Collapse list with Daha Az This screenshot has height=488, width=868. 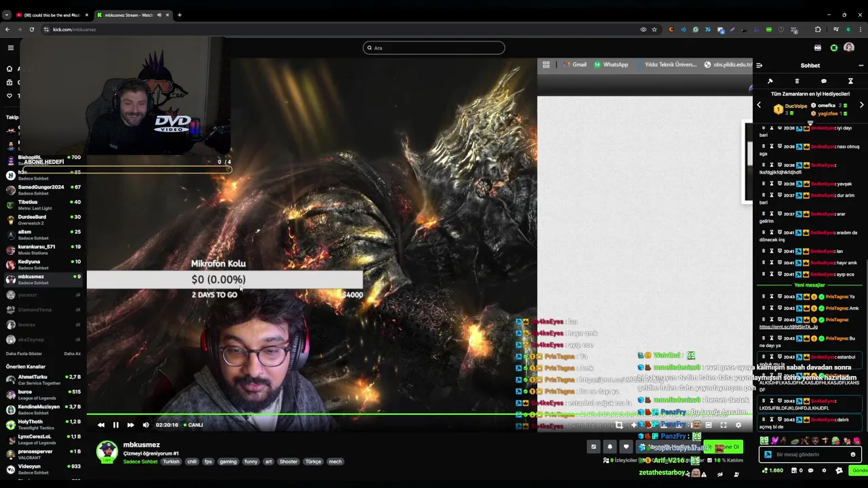72,354
